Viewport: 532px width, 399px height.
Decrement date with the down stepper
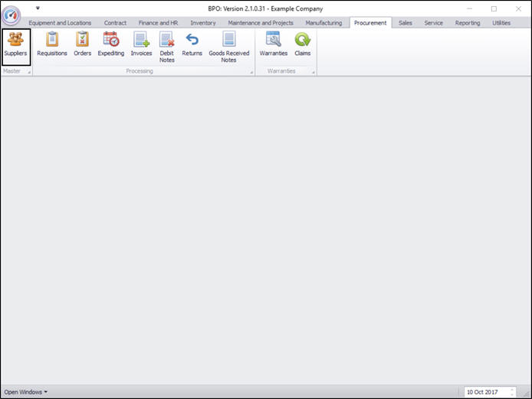(512, 394)
